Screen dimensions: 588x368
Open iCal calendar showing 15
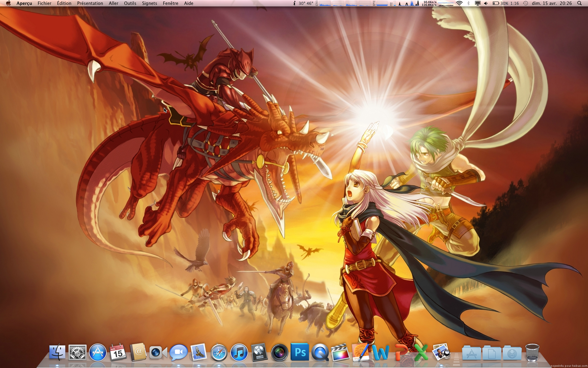tap(118, 352)
